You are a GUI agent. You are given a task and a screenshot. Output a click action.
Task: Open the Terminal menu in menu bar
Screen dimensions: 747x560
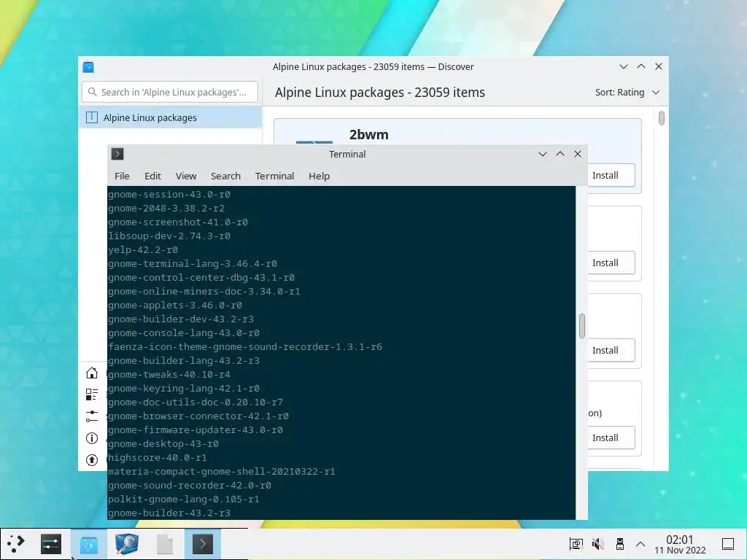click(x=274, y=176)
